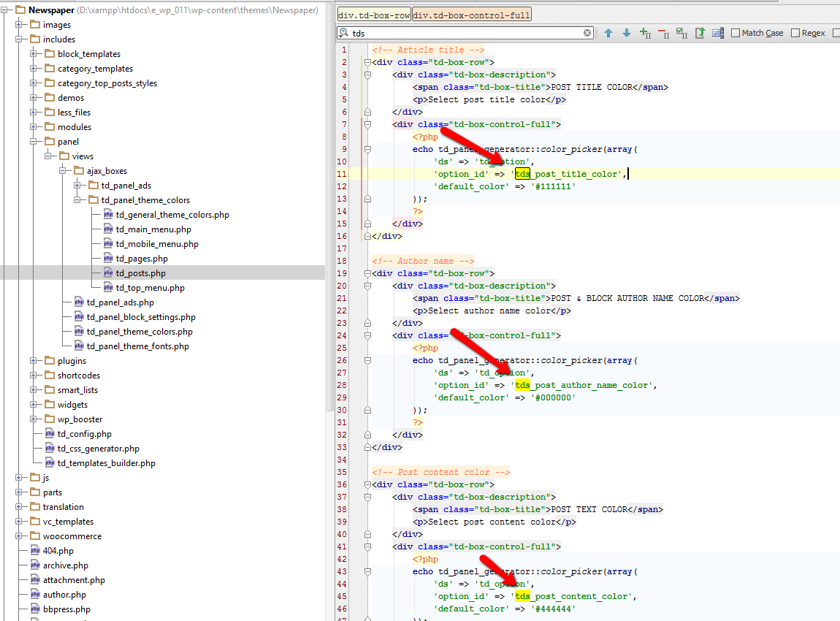Click the td_config.php file icon
This screenshot has height=621, width=840.
[50, 434]
